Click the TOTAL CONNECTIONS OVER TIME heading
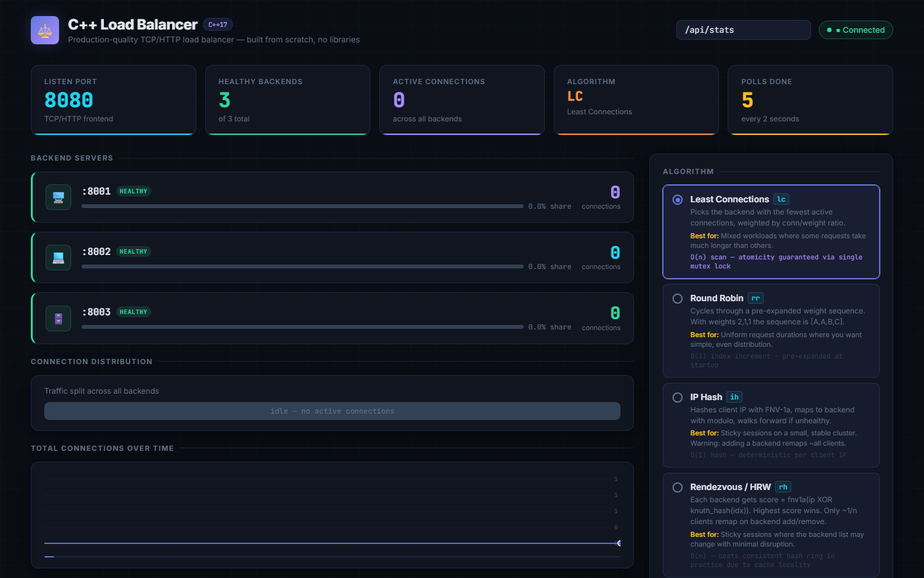The width and height of the screenshot is (924, 578). pyautogui.click(x=102, y=448)
